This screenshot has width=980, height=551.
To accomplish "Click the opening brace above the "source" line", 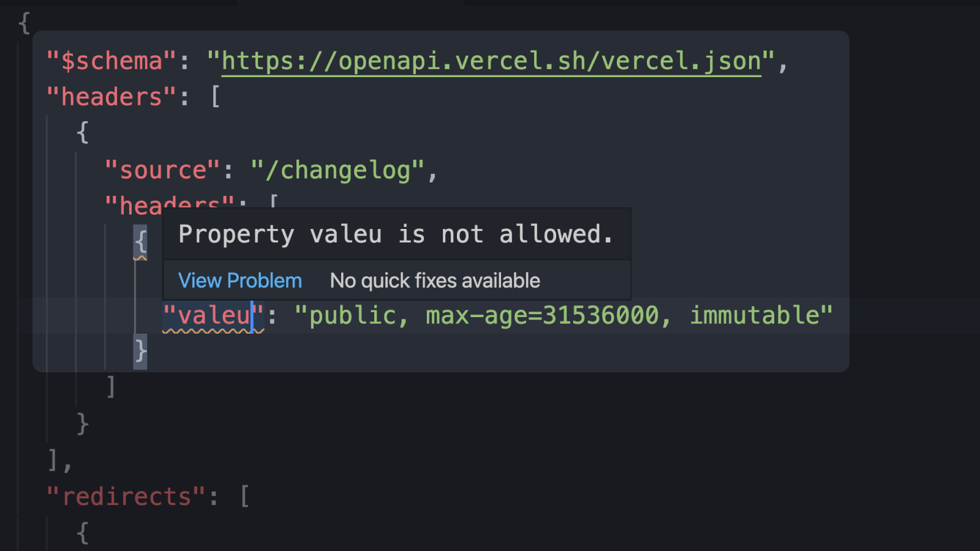I will click(83, 133).
